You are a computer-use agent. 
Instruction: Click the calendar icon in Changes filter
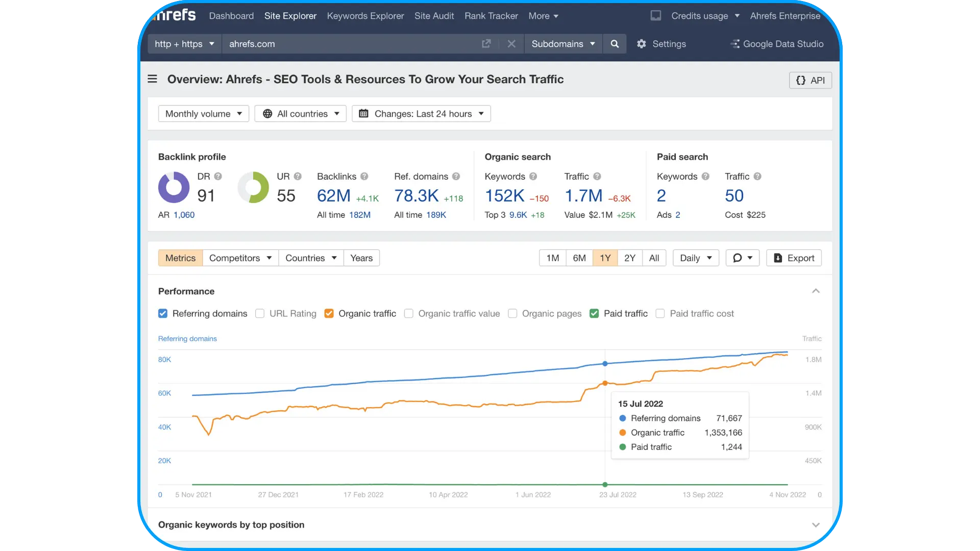point(363,114)
